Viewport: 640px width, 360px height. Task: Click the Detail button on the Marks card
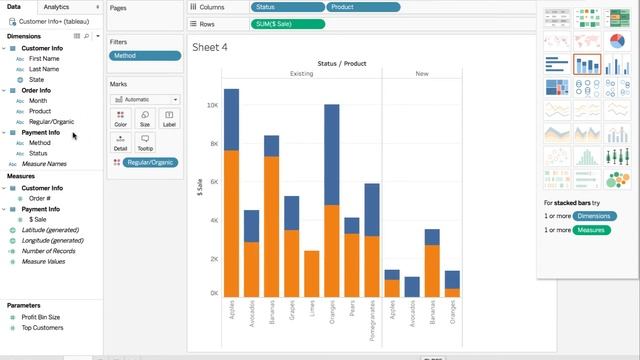pos(120,143)
